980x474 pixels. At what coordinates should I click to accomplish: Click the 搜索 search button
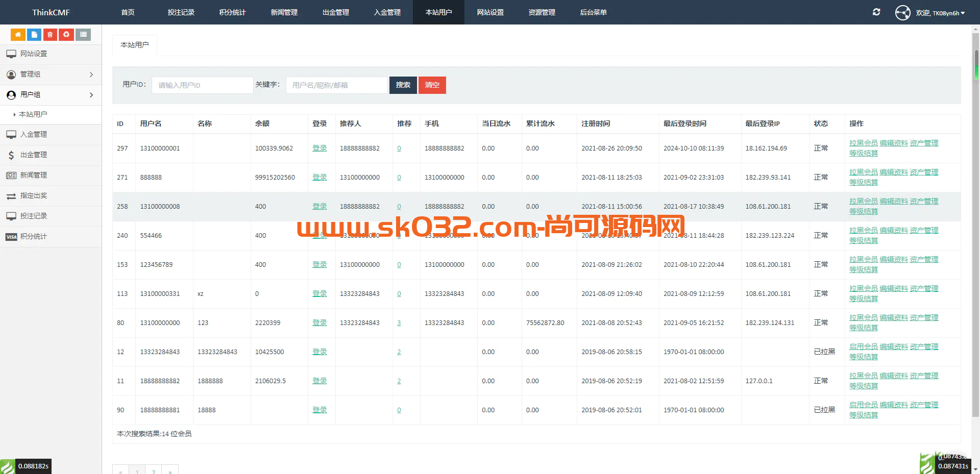click(403, 85)
